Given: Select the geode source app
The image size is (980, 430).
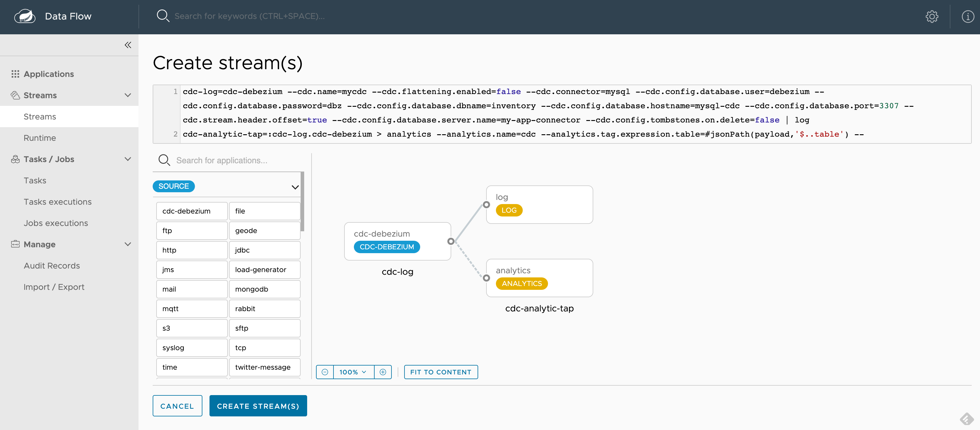Looking at the screenshot, I should pyautogui.click(x=265, y=230).
